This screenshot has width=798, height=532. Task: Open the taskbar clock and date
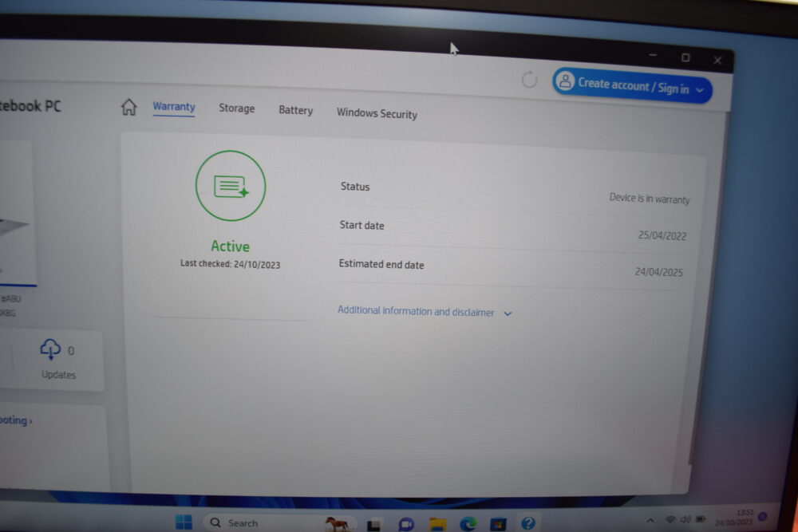(x=734, y=518)
